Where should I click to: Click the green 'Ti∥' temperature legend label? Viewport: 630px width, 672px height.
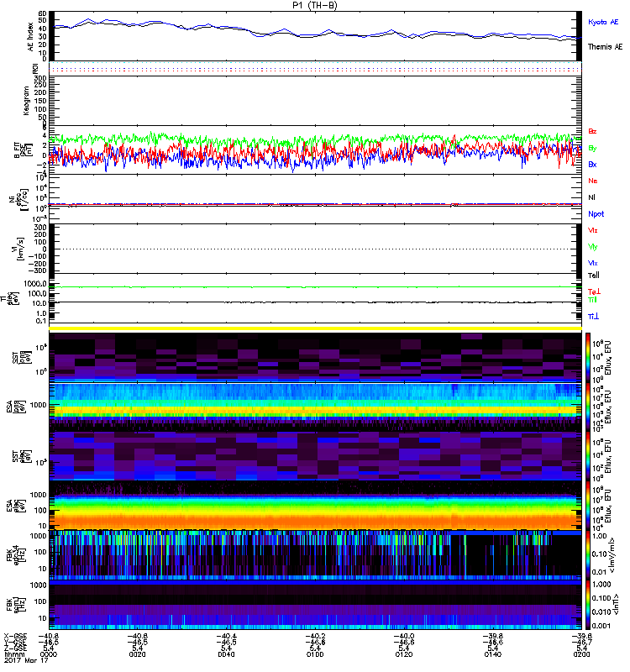pos(592,300)
